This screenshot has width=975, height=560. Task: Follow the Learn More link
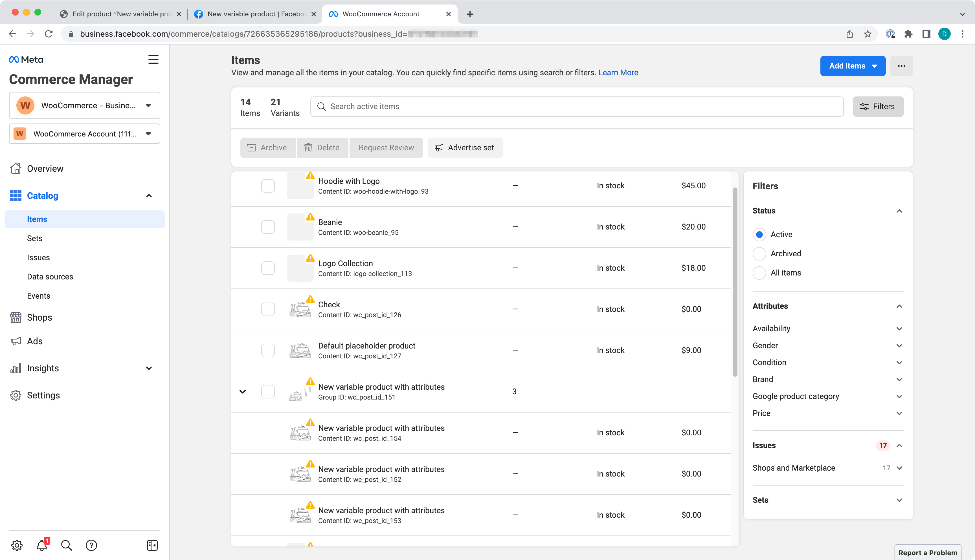click(x=618, y=73)
